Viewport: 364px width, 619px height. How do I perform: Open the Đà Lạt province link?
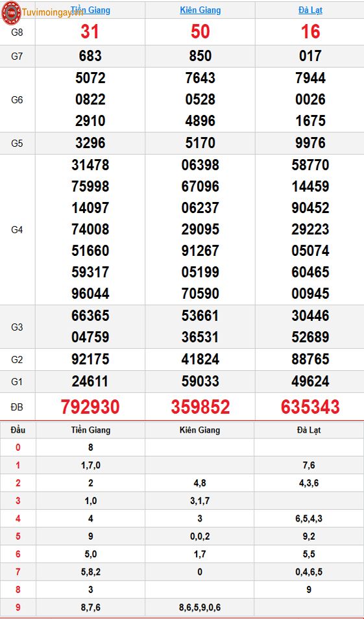click(310, 10)
